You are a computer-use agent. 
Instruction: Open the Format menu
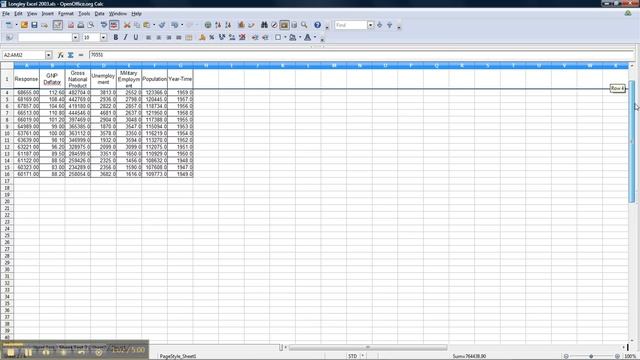tap(66, 13)
